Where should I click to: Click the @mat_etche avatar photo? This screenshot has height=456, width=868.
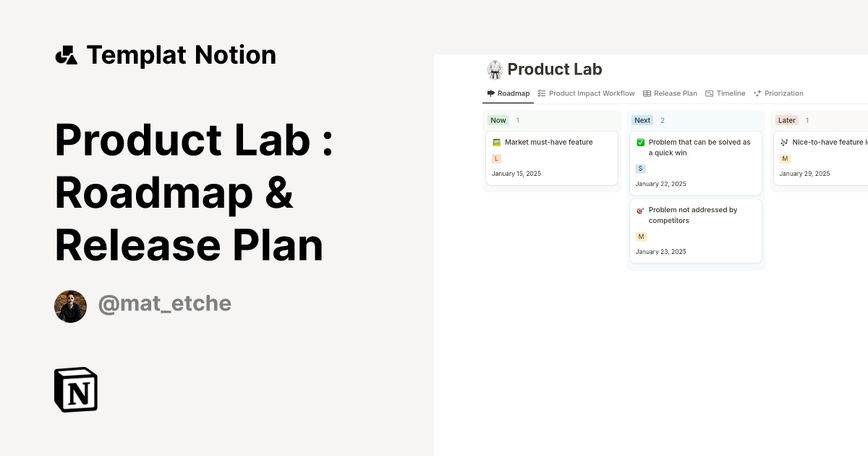coord(70,305)
